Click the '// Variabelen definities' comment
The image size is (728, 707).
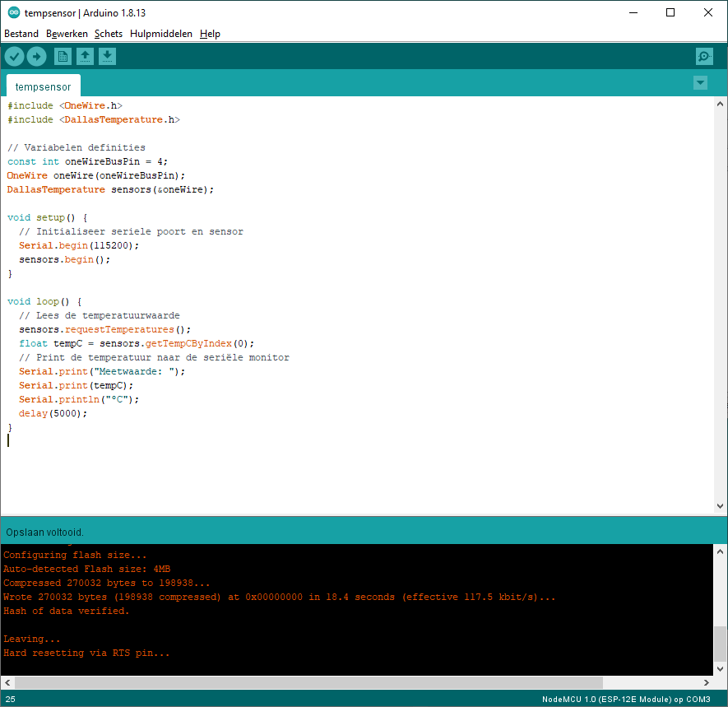[x=77, y=147]
